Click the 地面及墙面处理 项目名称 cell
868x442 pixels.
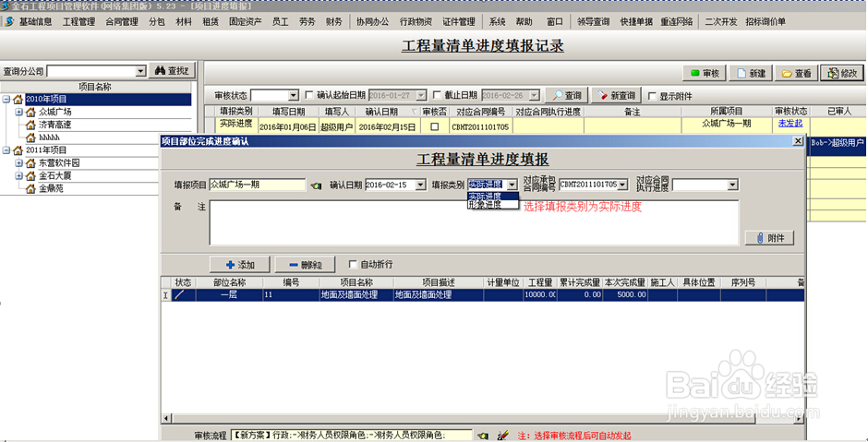point(356,295)
